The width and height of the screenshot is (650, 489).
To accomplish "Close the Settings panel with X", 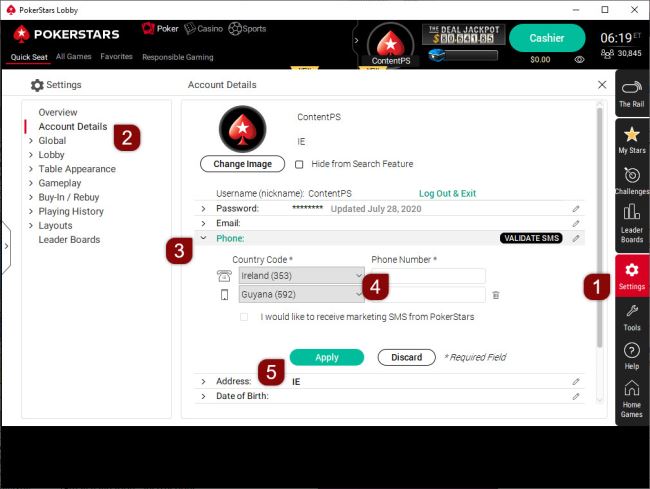I will tap(602, 85).
